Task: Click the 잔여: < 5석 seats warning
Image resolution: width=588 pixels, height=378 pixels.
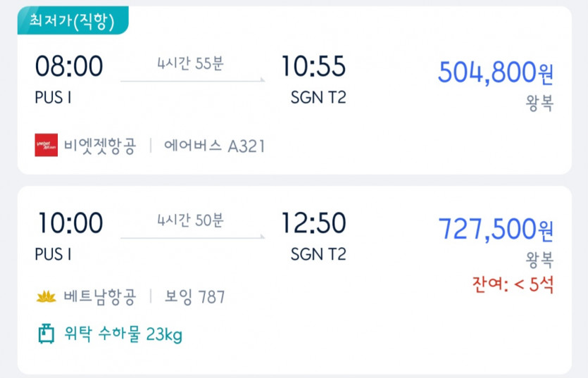Action: (513, 285)
